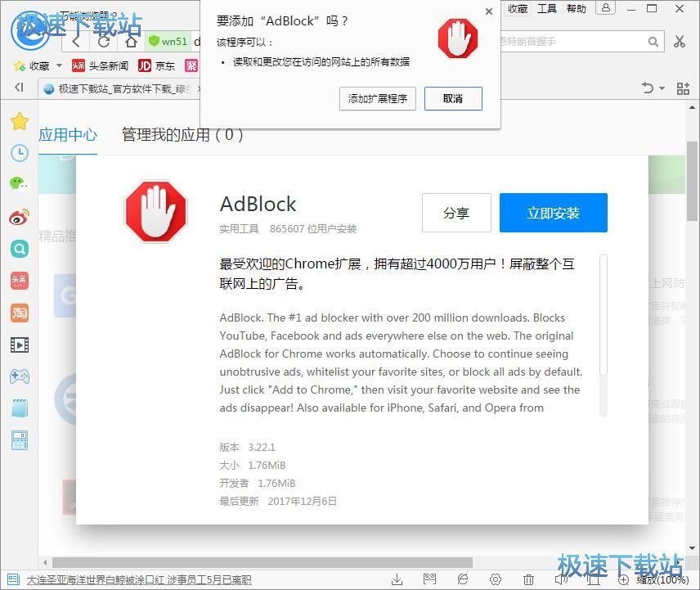
Task: Close the add-extension prompt with X
Action: [x=489, y=11]
